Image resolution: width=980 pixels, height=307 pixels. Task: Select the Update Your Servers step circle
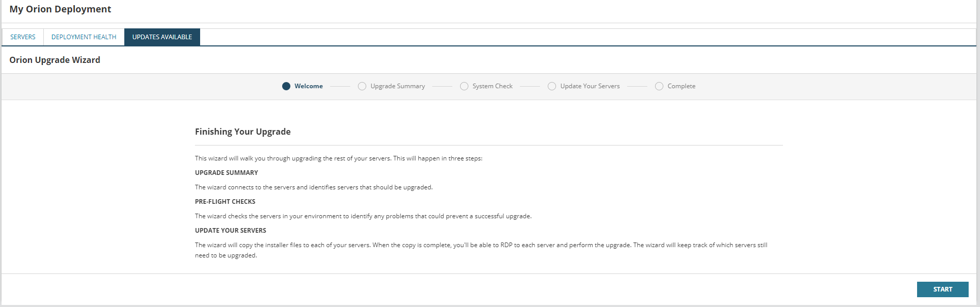click(552, 86)
